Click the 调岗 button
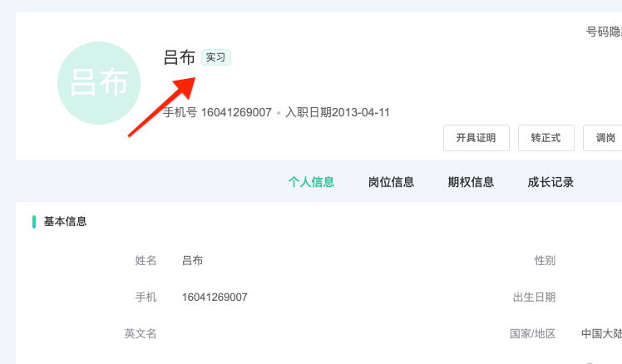 603,138
